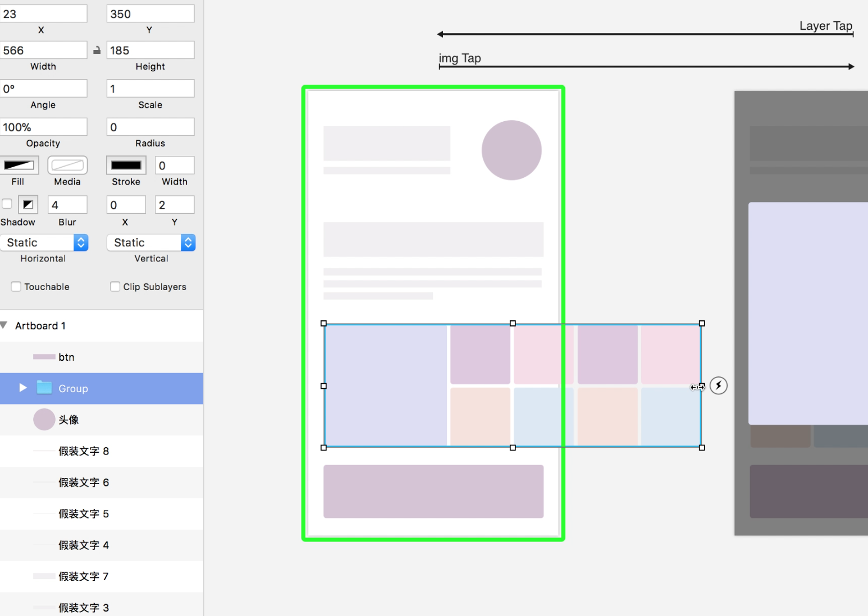
Task: Collapse the Artboard 1 disclosure triangle
Action: point(4,325)
